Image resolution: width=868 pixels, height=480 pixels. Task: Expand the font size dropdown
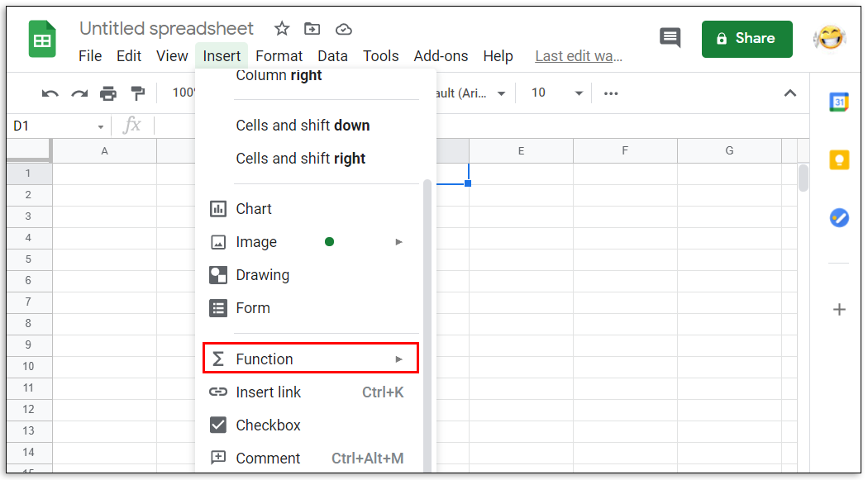point(579,93)
